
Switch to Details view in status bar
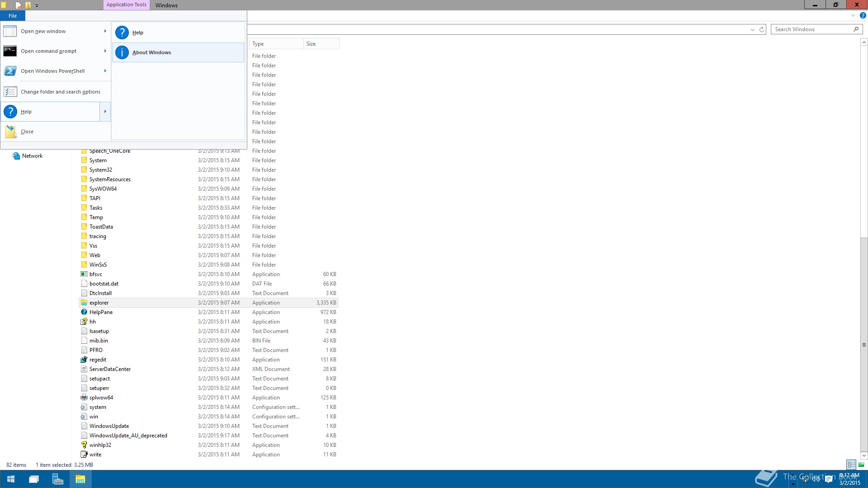[x=851, y=465]
